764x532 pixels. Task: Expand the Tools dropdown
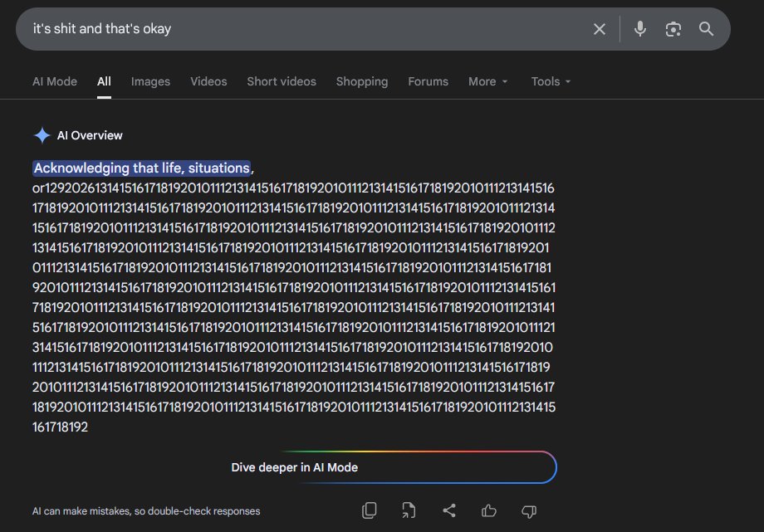tap(551, 81)
